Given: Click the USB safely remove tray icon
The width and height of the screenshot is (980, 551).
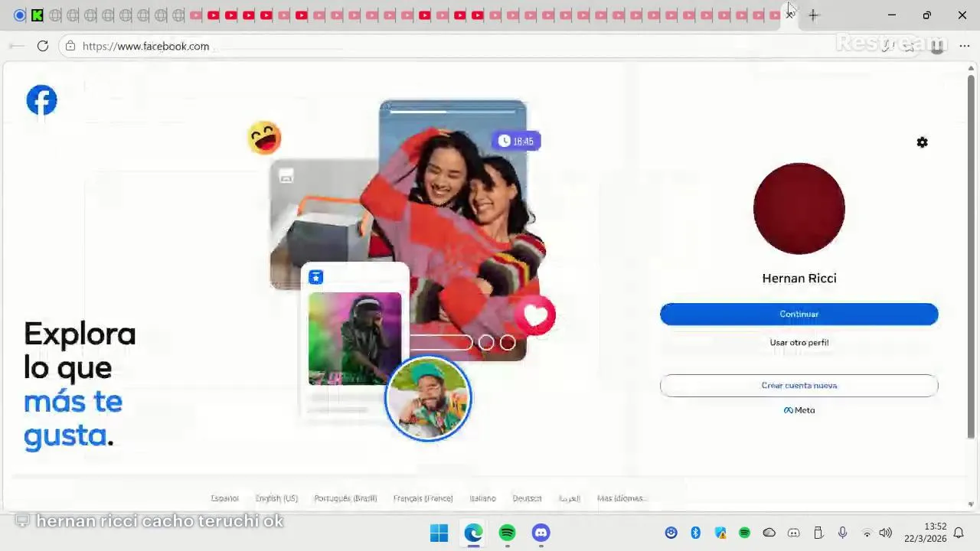Looking at the screenshot, I should point(818,533).
